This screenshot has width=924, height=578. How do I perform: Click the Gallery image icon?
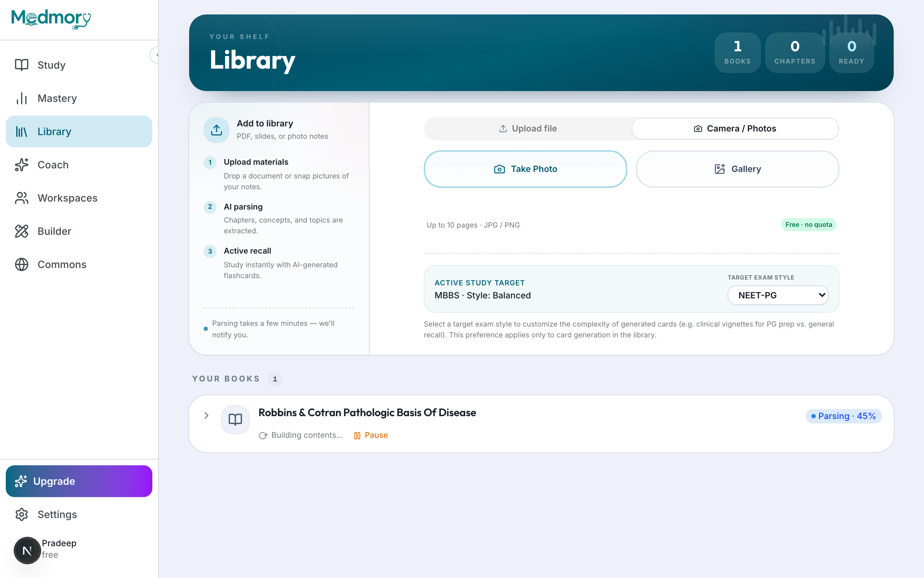tap(720, 169)
